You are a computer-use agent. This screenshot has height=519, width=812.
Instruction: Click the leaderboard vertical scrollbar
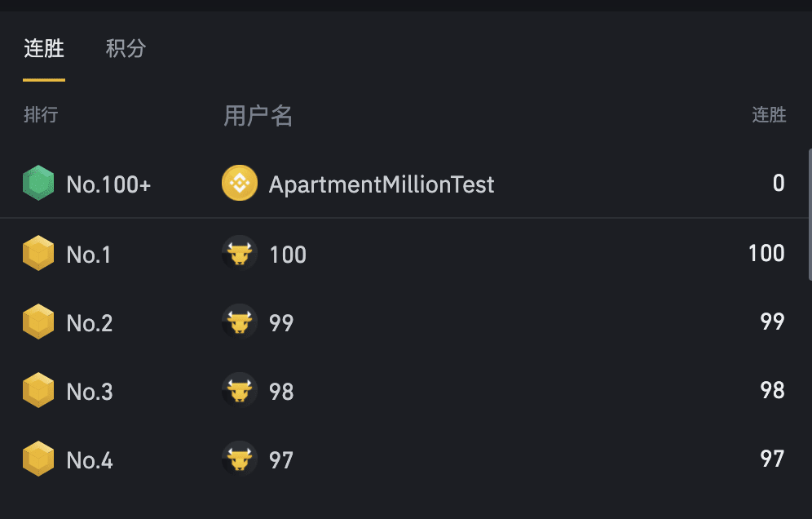810,215
